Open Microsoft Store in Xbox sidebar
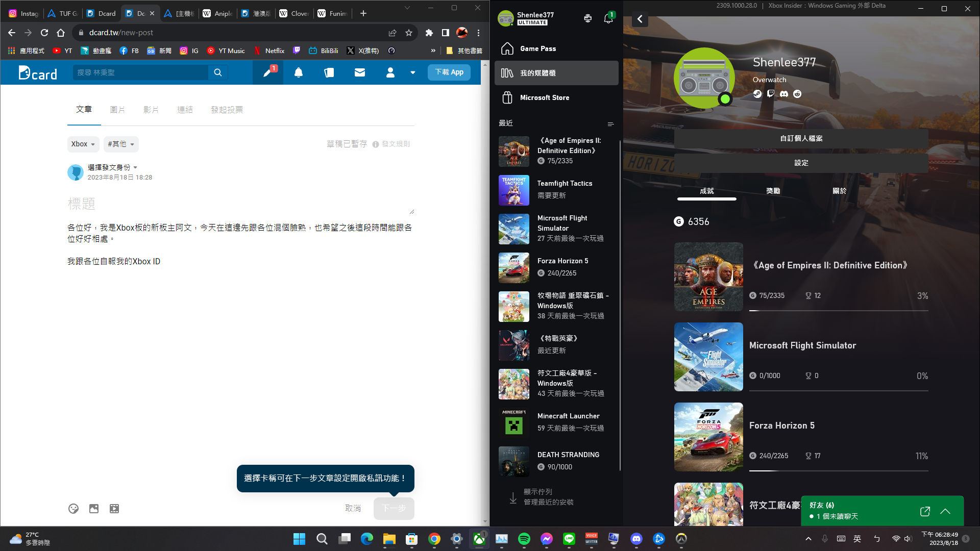 coord(556,97)
